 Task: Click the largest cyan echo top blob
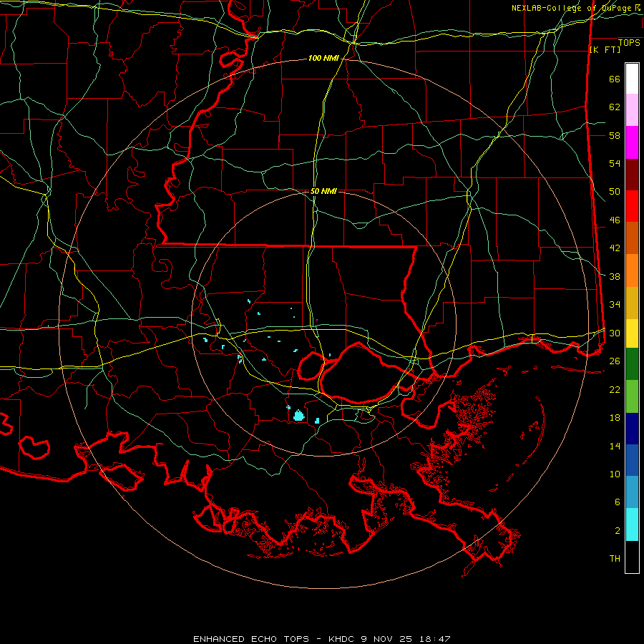(x=298, y=416)
